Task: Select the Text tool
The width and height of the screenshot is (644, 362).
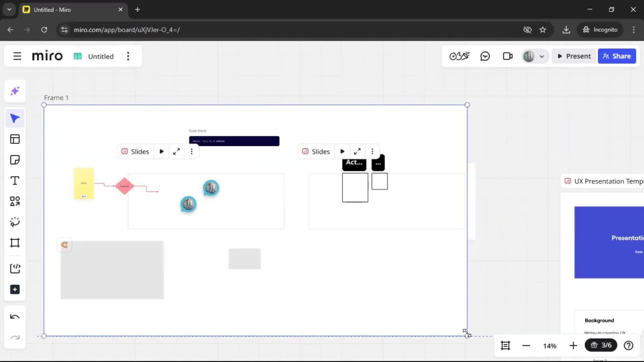Action: [x=15, y=181]
